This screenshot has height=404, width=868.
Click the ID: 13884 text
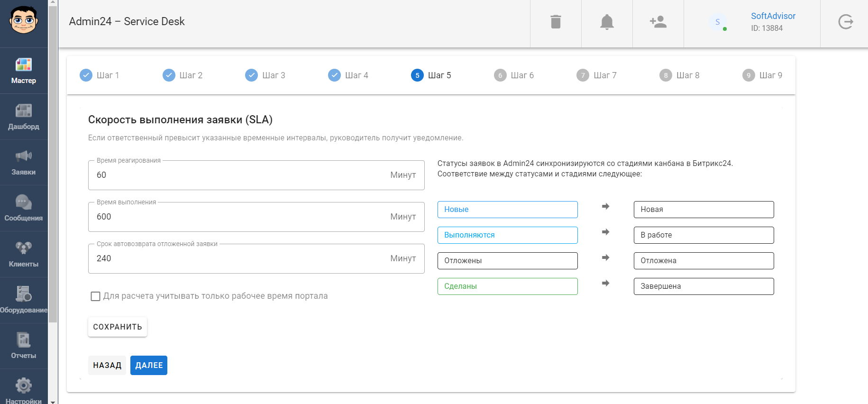(767, 28)
